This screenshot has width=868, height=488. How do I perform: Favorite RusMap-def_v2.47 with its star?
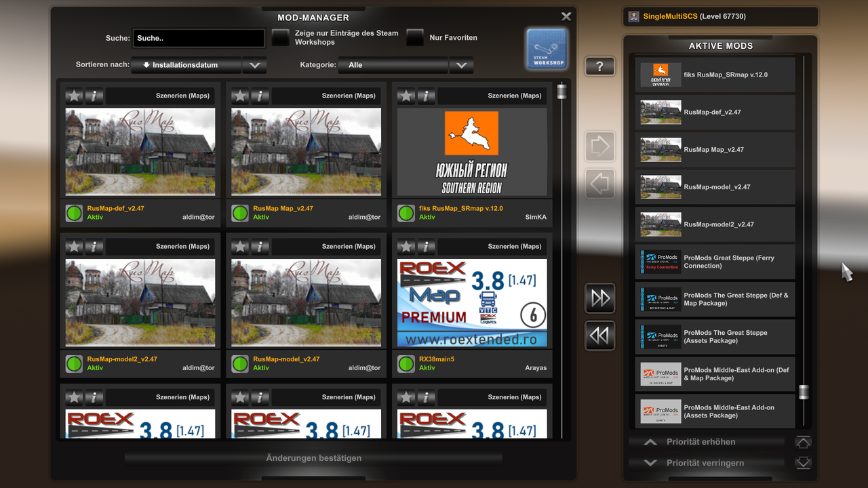[74, 96]
